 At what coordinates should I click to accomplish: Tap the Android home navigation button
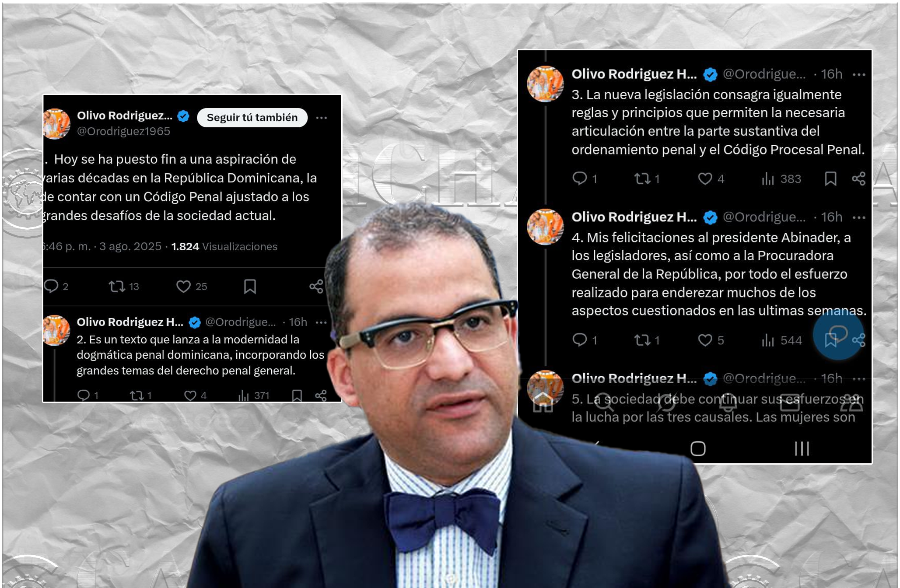698,448
